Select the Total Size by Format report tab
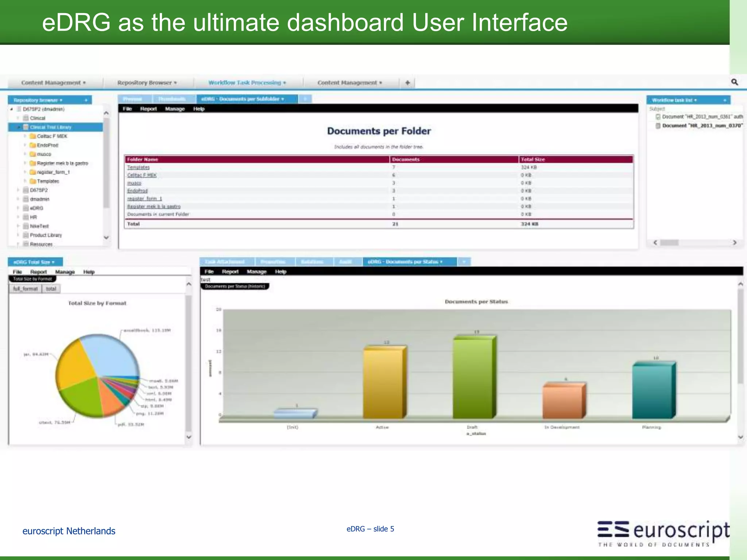Screen dimensions: 747x560 coord(32,279)
